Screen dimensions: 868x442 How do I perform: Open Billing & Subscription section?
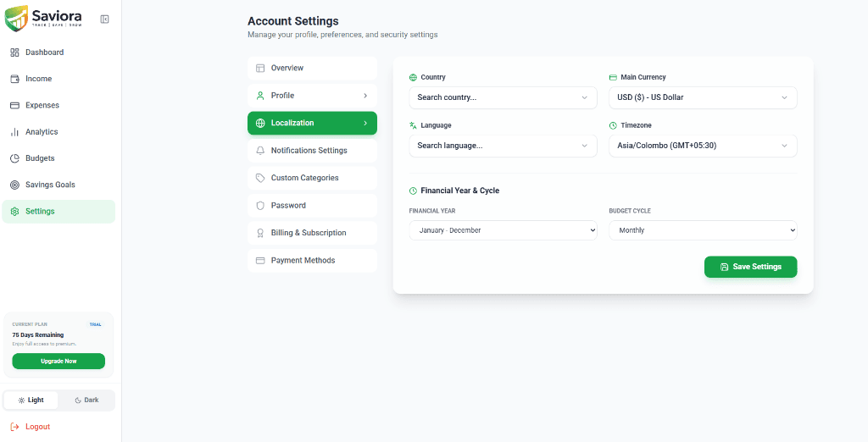click(x=312, y=233)
